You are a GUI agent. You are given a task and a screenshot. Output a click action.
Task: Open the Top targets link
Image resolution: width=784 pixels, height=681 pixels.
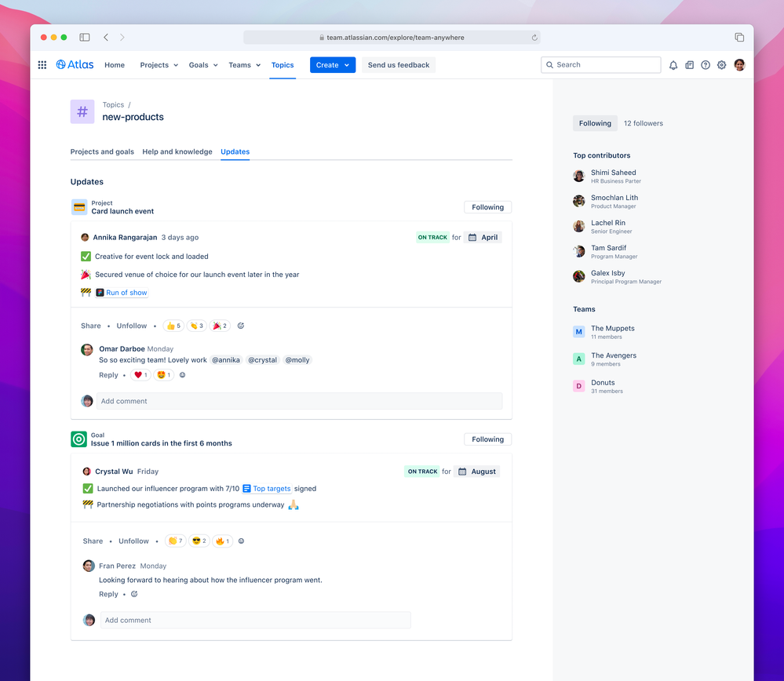pyautogui.click(x=267, y=489)
